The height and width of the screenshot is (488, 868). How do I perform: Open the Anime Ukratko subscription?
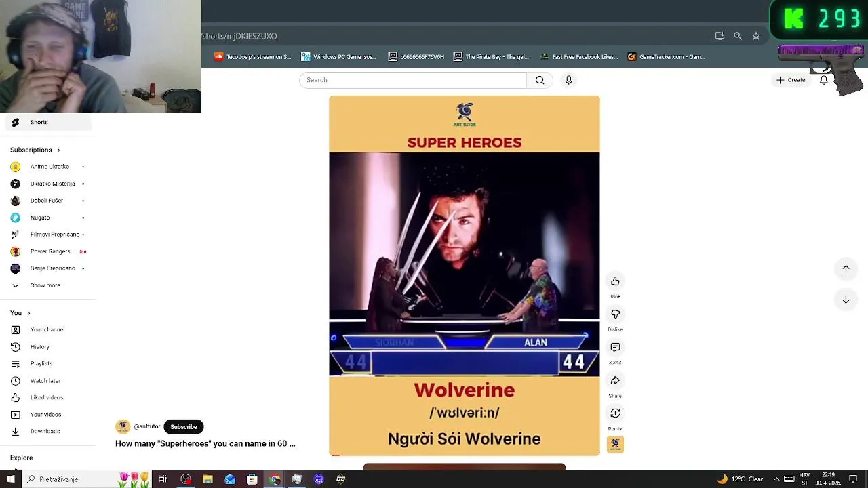pos(47,167)
